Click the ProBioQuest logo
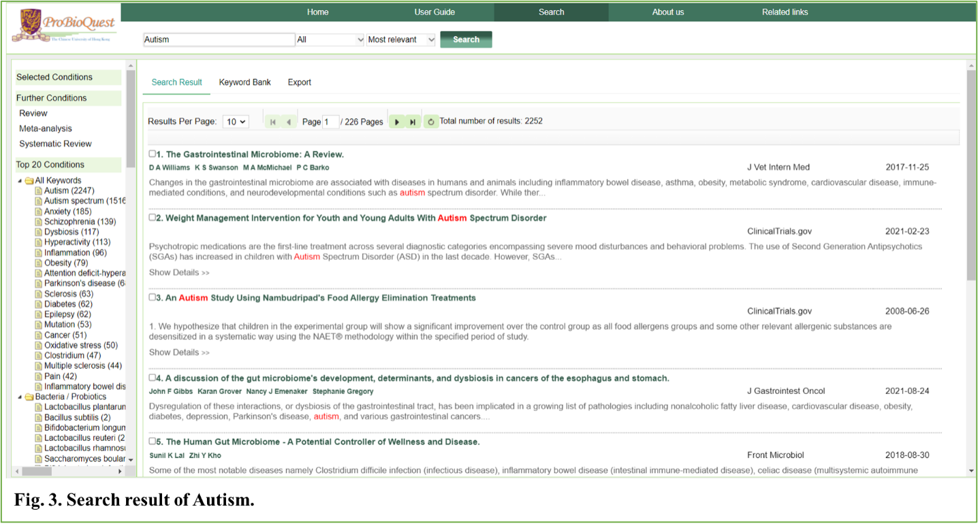This screenshot has height=524, width=980. tap(63, 27)
